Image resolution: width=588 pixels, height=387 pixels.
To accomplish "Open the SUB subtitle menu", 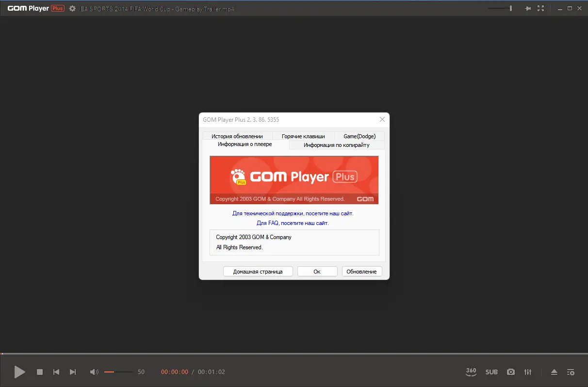I will [x=491, y=372].
